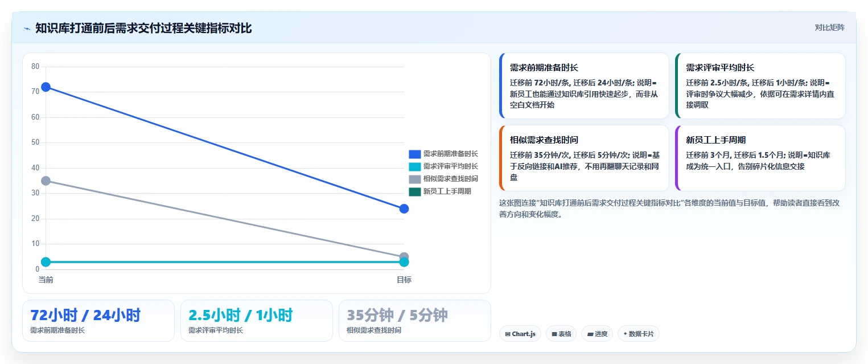Screen dimensions: 868x364
Task: Click the blue data point at 72
Action: click(x=46, y=87)
